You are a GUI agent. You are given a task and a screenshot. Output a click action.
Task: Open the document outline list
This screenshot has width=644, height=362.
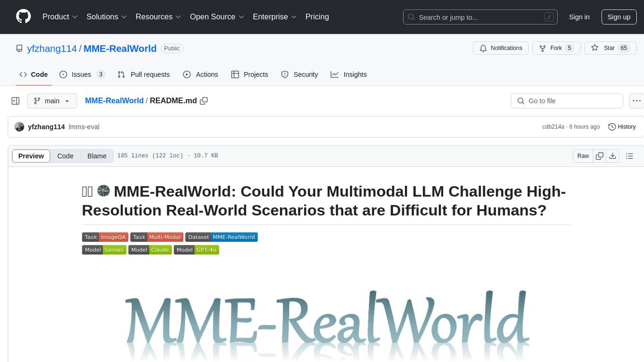[629, 156]
